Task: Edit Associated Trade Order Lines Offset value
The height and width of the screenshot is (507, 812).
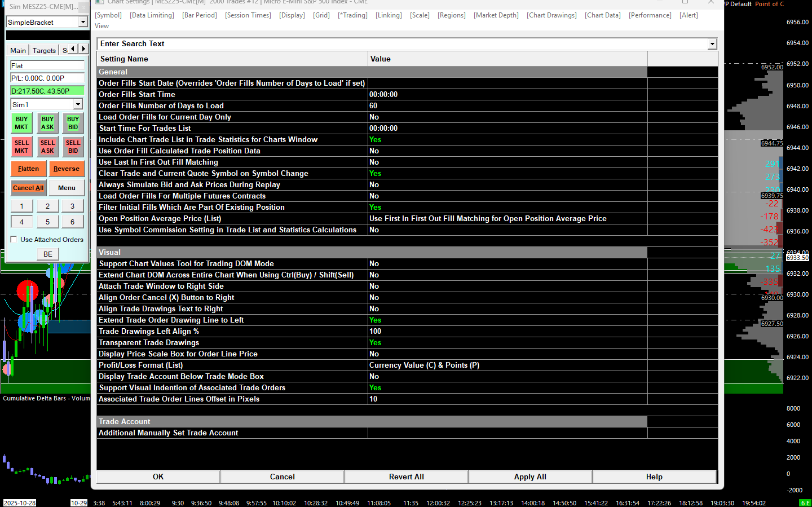Action: click(507, 399)
